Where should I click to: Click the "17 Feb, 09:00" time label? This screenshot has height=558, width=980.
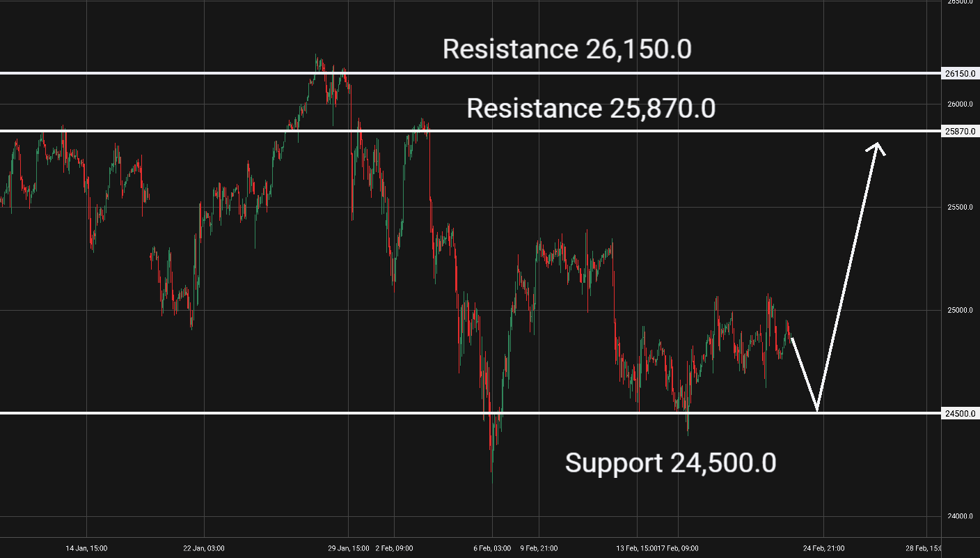681,548
